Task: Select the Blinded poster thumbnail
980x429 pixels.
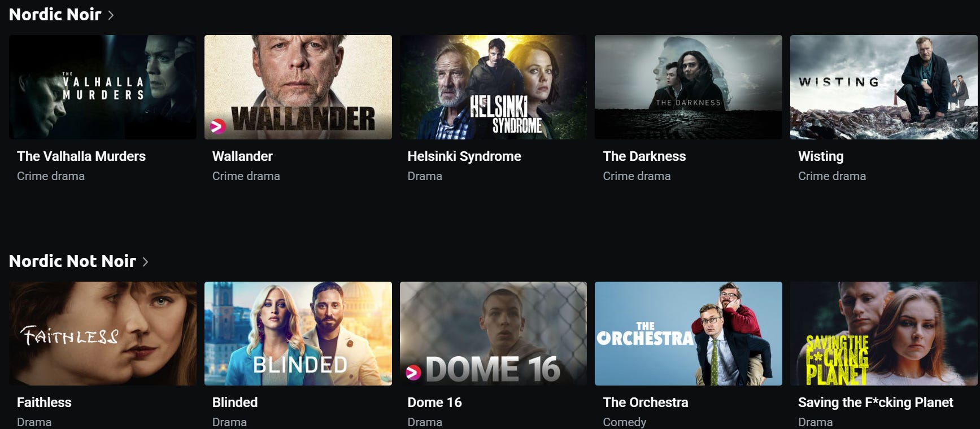Action: tap(298, 334)
